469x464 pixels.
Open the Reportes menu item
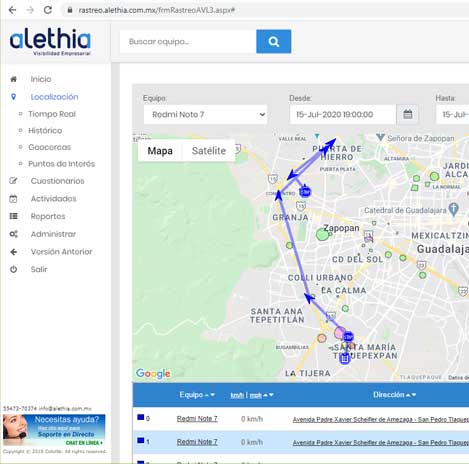48,216
